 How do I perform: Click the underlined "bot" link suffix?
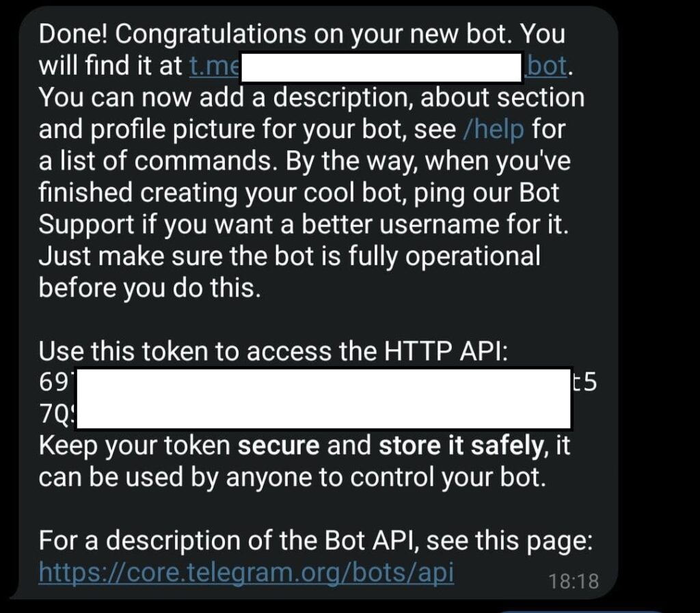coord(547,66)
